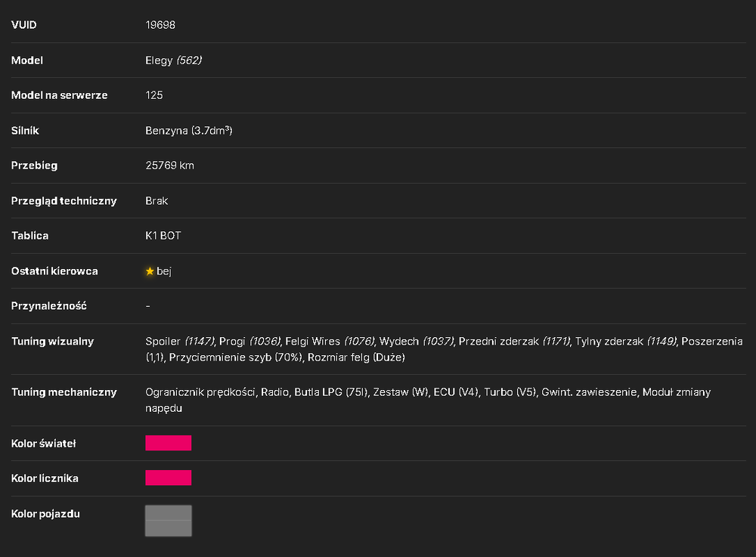Click Przedni zderzak (1171) entry
The image size is (756, 557).
[514, 342]
